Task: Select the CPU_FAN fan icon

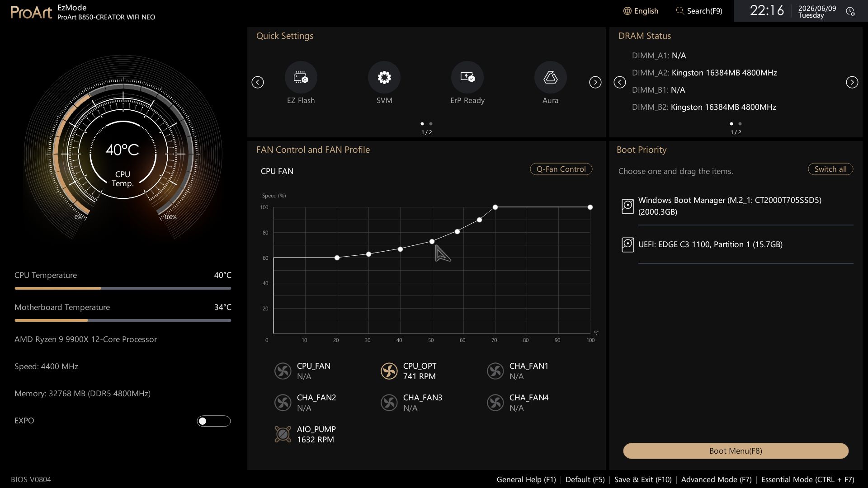Action: pos(283,371)
